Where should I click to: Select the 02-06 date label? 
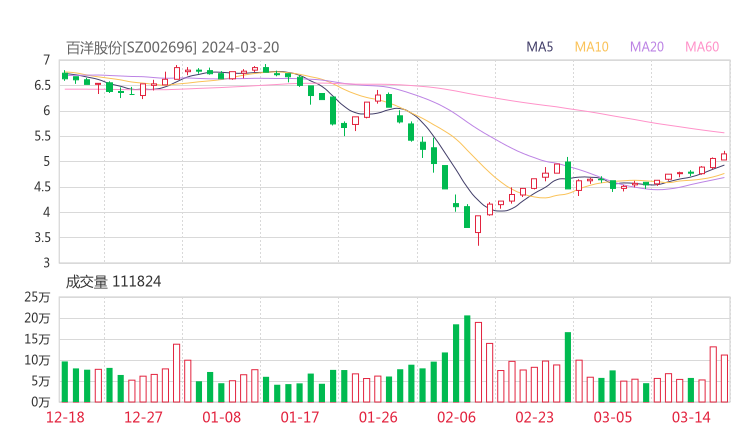coord(455,417)
